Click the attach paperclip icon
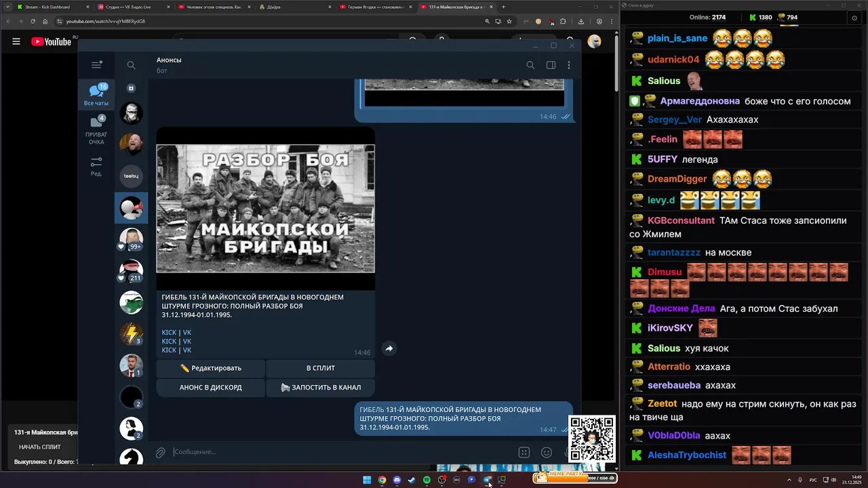Screen dimensions: 868x488 tap(161, 452)
